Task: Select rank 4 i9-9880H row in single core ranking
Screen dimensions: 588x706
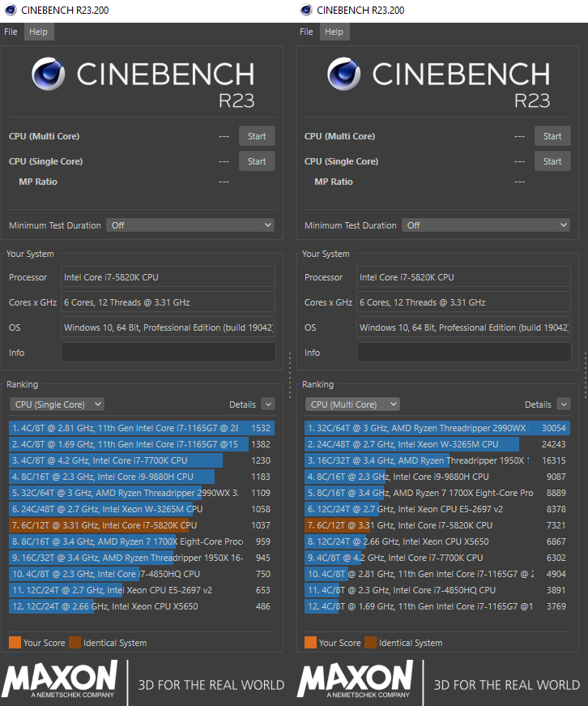Action: point(142,477)
